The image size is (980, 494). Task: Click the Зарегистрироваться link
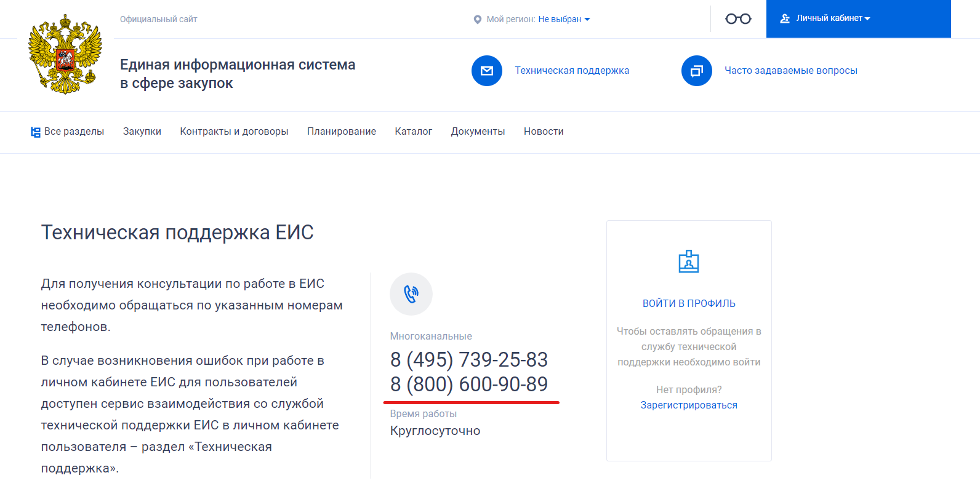tap(689, 405)
